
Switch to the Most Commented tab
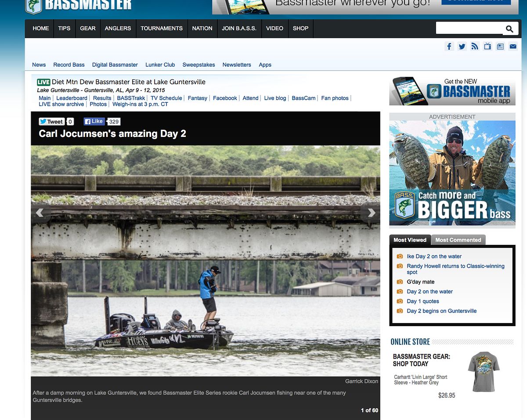[458, 240]
